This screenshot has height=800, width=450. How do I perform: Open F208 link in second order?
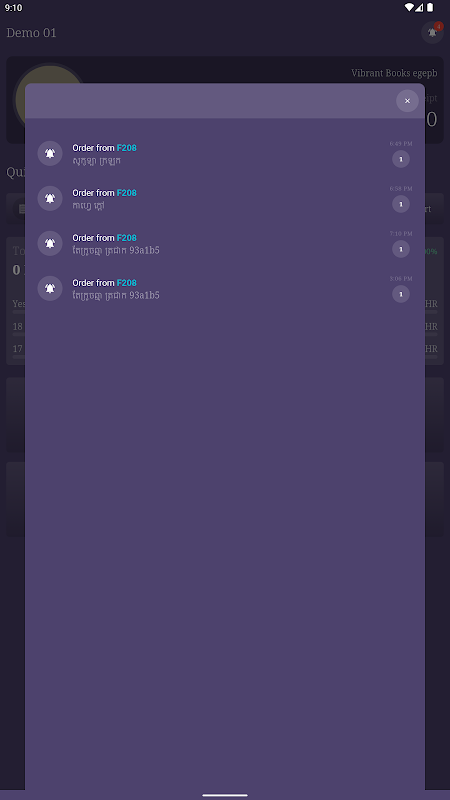tap(127, 193)
